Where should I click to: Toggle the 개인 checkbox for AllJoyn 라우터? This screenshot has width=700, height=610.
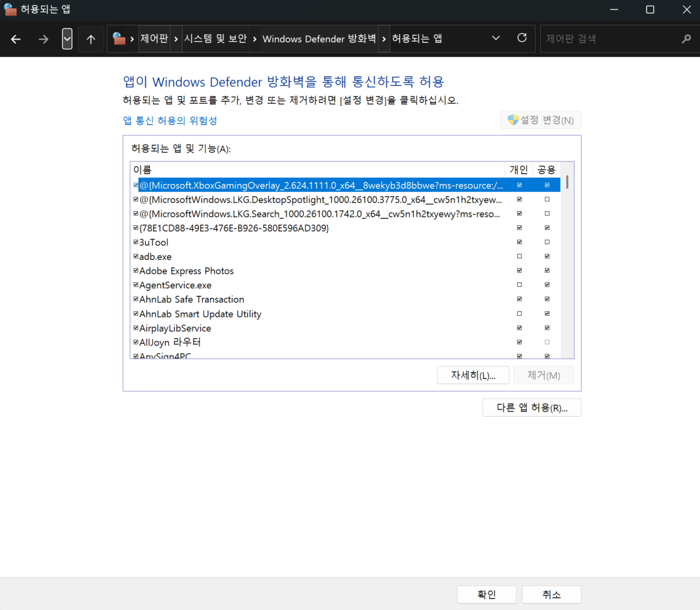(519, 342)
